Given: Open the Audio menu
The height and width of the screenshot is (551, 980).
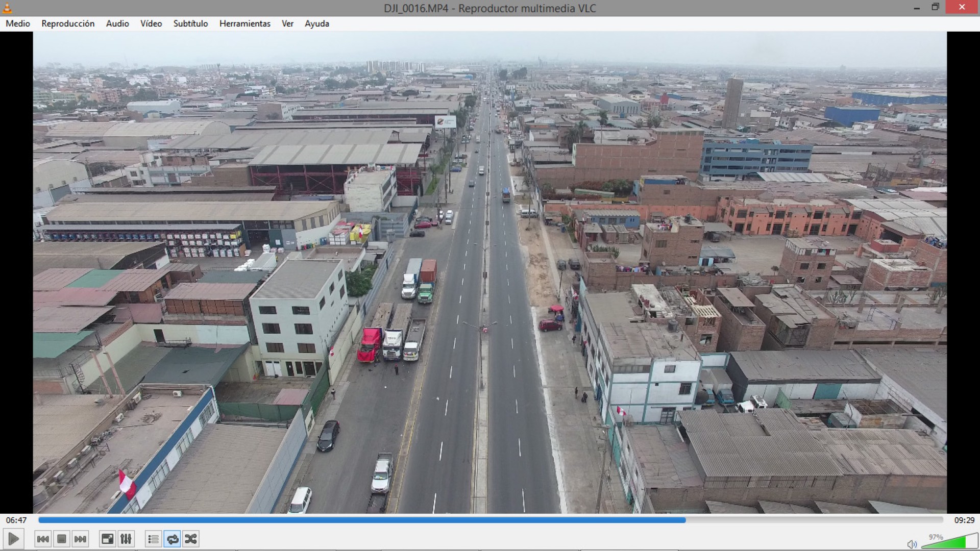Looking at the screenshot, I should (117, 23).
